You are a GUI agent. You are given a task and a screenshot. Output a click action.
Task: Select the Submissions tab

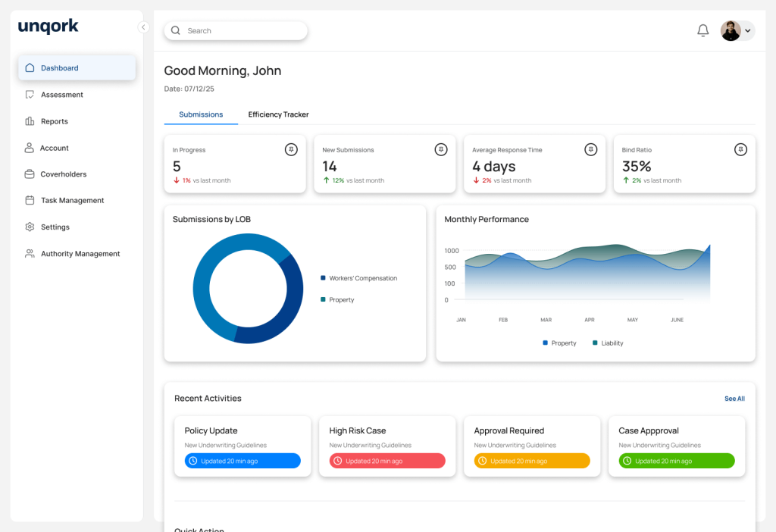click(x=201, y=114)
